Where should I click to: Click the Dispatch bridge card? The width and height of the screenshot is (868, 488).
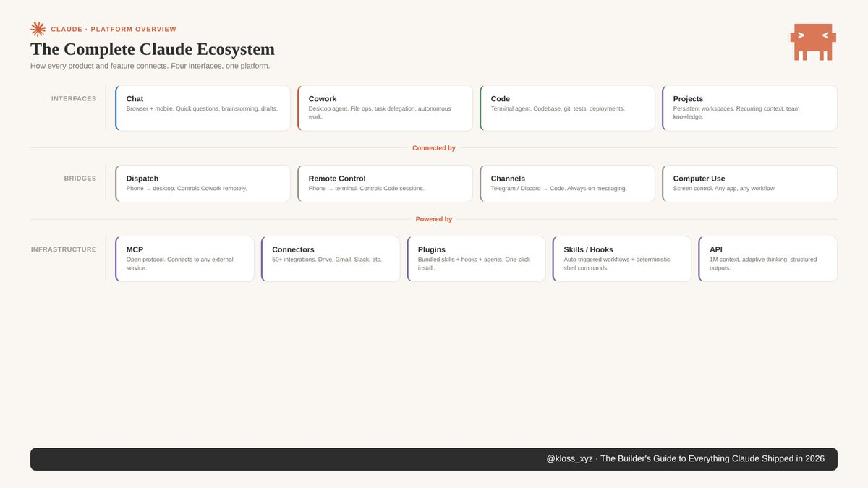(x=203, y=184)
